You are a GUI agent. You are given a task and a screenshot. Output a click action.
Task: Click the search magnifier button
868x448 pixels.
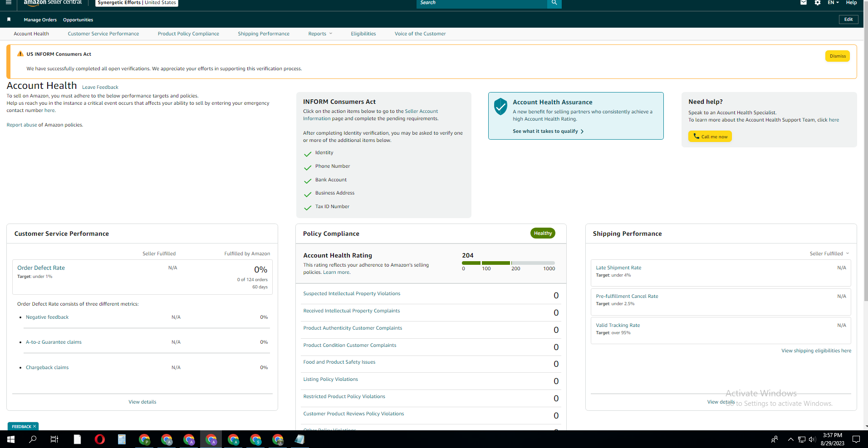(x=554, y=3)
